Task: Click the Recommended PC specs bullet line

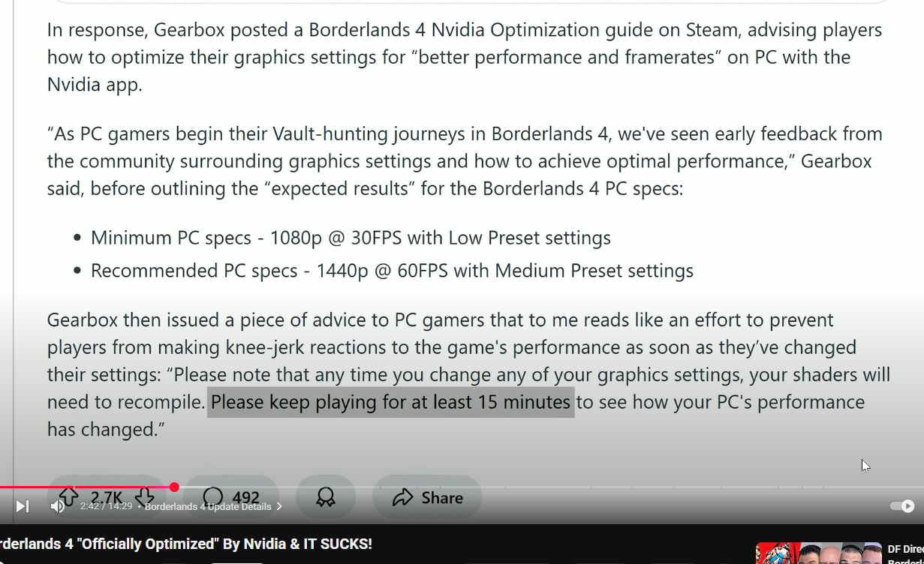Action: point(392,270)
